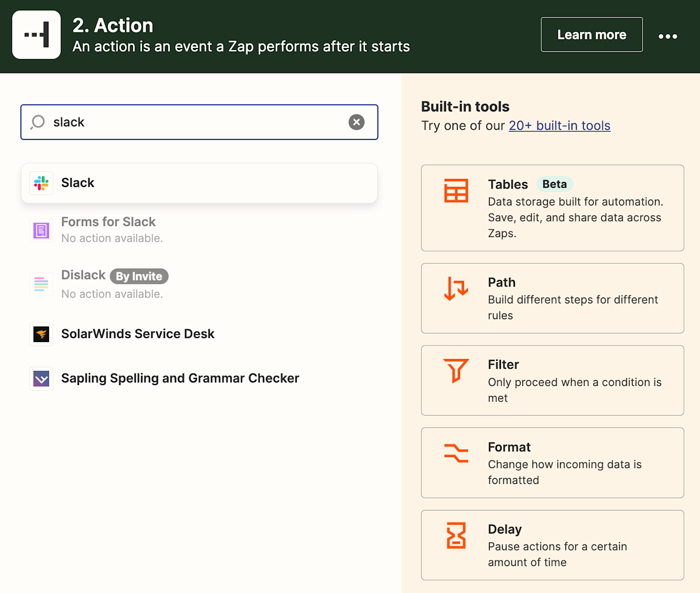
Task: Click the Filter funnel icon
Action: point(456,370)
